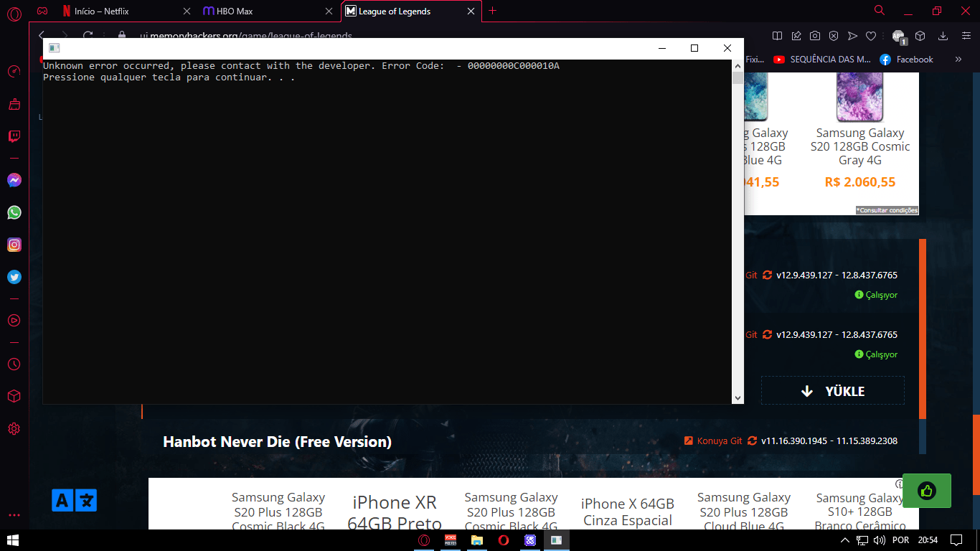Open Extensions cube in the sidebar
Image resolution: width=980 pixels, height=551 pixels.
pyautogui.click(x=14, y=397)
